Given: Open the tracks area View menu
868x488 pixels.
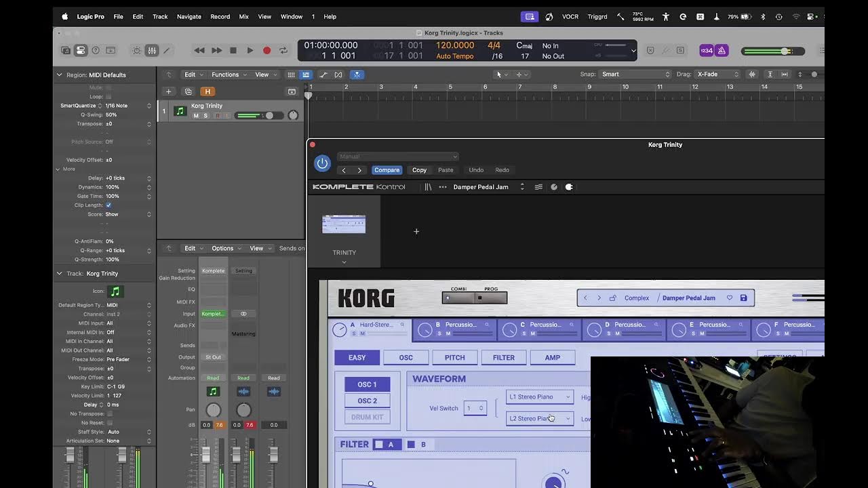Looking at the screenshot, I should pyautogui.click(x=265, y=75).
